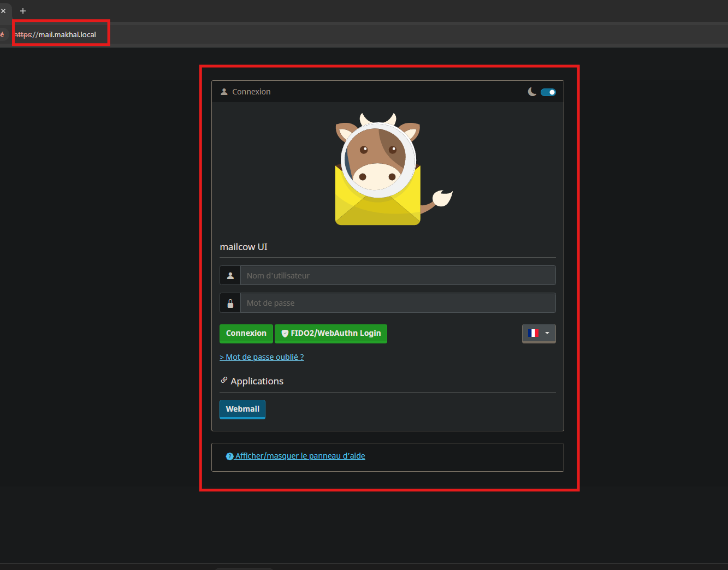Screen dimensions: 728x570
Task: Toggle the dark mode switch
Action: coord(548,92)
